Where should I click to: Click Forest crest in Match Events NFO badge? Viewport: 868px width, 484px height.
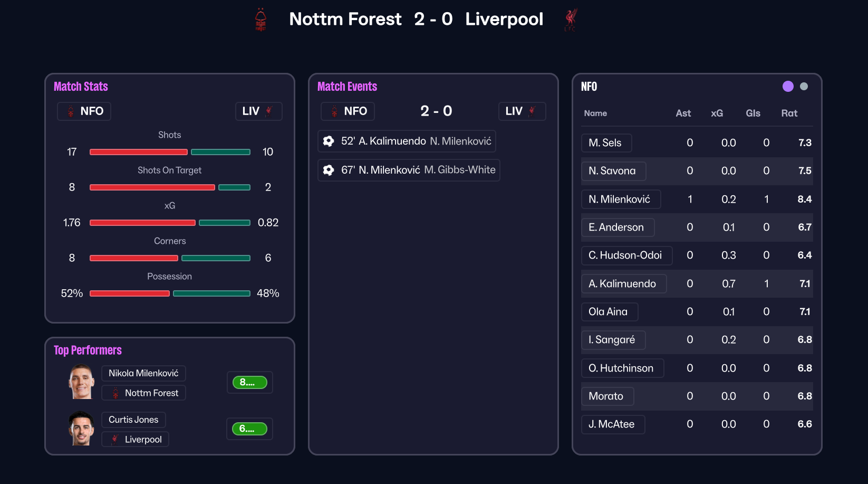click(x=334, y=111)
